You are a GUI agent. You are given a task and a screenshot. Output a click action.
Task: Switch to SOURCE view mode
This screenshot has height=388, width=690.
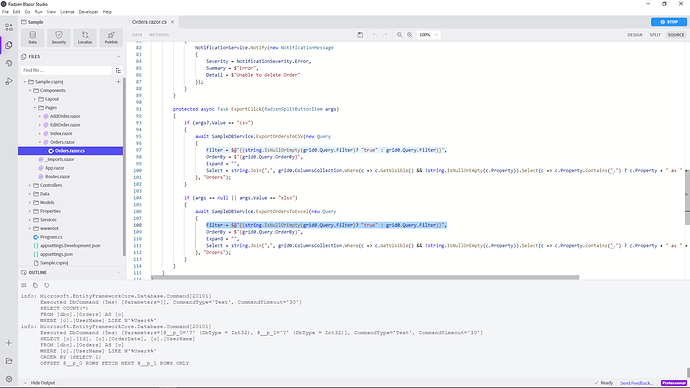pyautogui.click(x=676, y=35)
